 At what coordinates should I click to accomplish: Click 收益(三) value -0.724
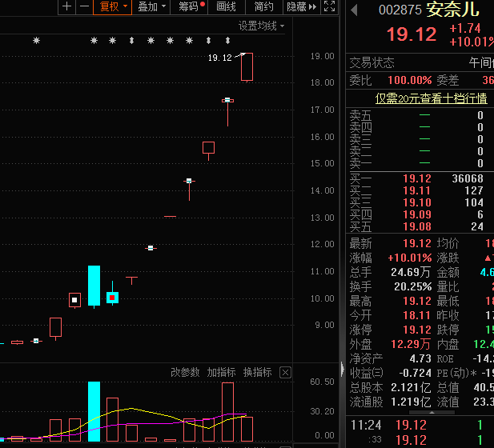tap(416, 373)
